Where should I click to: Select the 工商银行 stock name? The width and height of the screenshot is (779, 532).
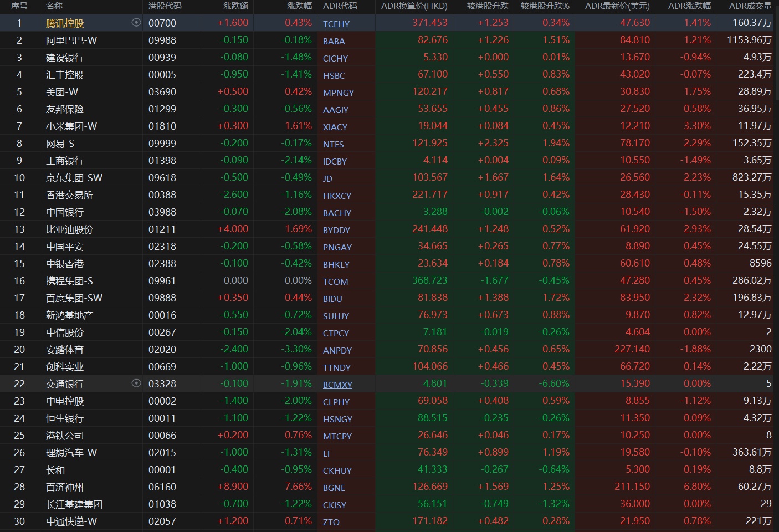pos(65,161)
